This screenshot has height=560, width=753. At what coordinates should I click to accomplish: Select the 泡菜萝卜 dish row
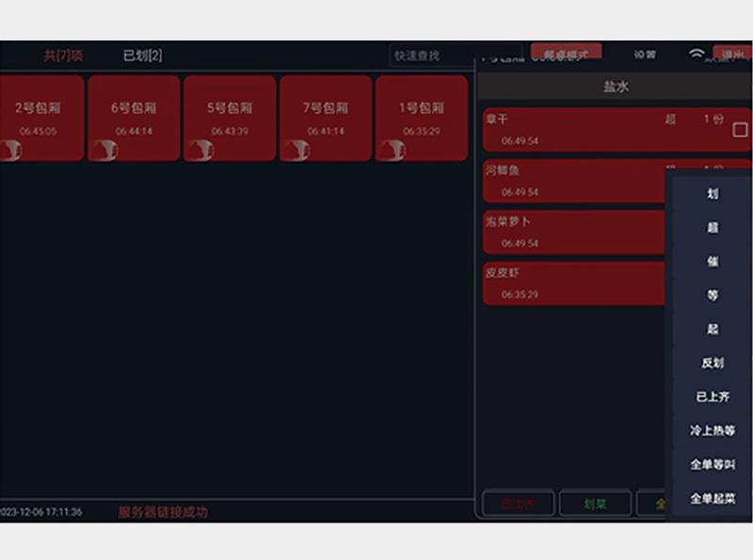[574, 232]
